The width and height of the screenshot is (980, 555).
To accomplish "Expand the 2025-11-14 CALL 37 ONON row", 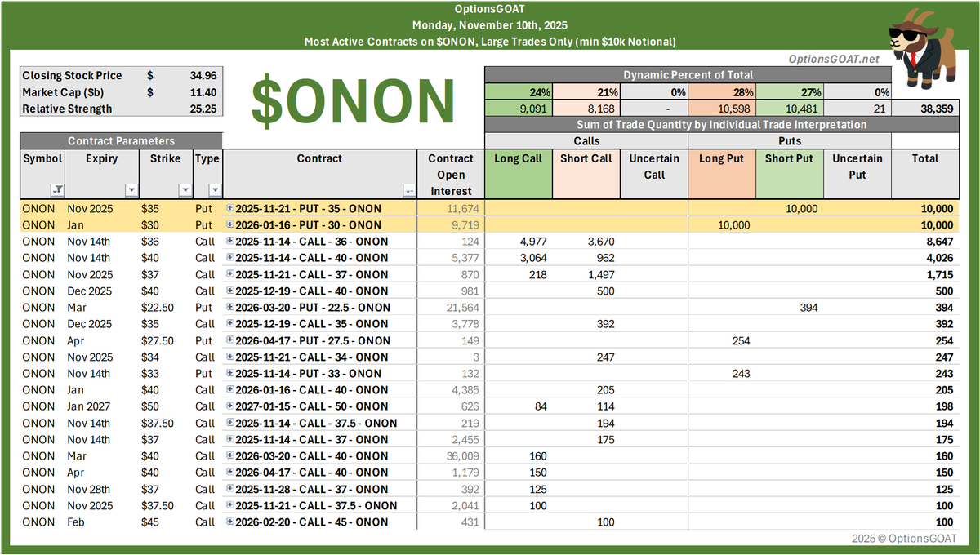I will click(230, 440).
